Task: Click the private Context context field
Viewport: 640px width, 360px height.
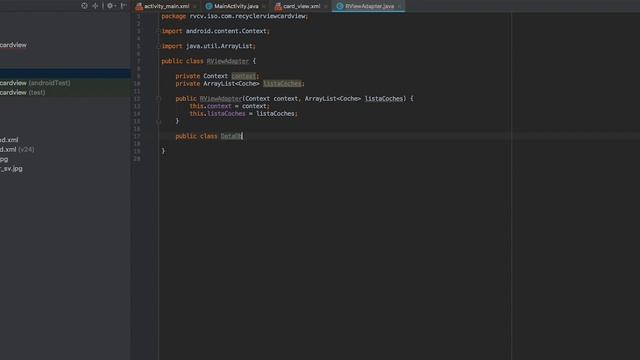Action: pyautogui.click(x=217, y=76)
